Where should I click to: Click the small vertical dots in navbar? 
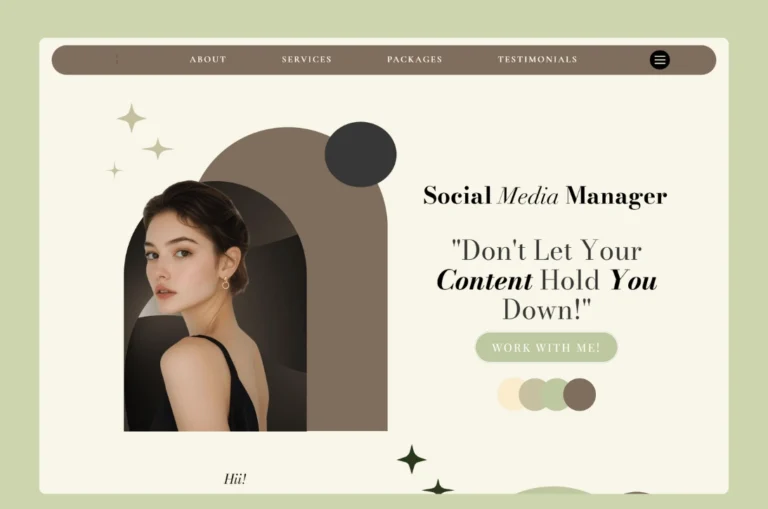117,60
